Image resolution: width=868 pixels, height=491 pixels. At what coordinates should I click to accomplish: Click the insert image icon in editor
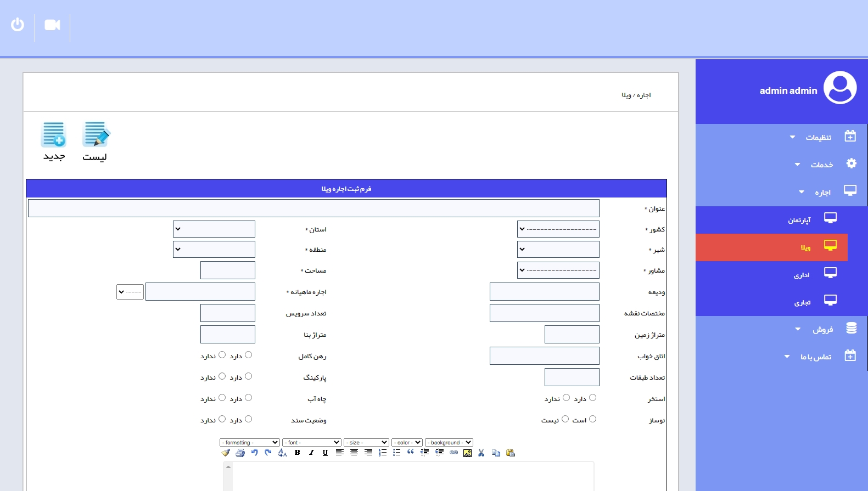467,453
